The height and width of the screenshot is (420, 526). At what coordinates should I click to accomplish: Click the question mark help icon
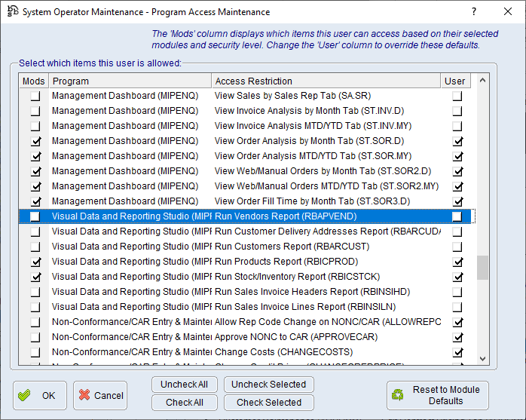473,12
